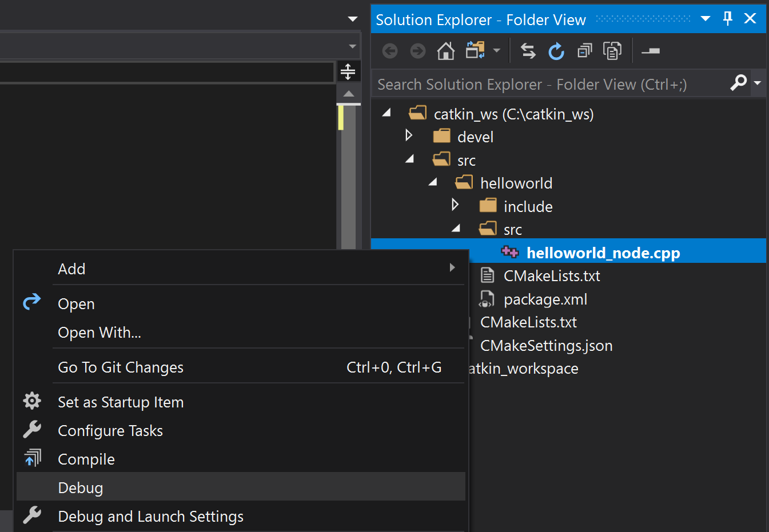The image size is (769, 532).
Task: Select the package.xml file
Action: (x=545, y=299)
